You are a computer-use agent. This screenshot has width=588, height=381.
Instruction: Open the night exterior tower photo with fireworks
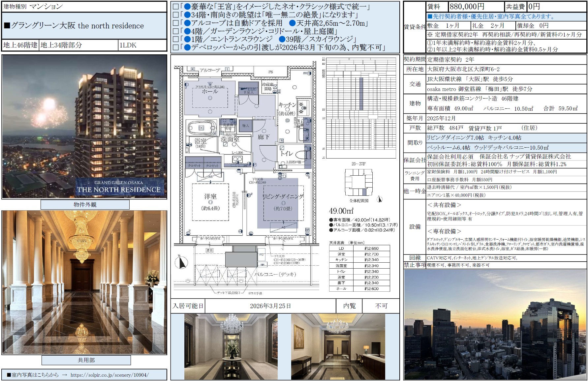pyautogui.click(x=84, y=127)
